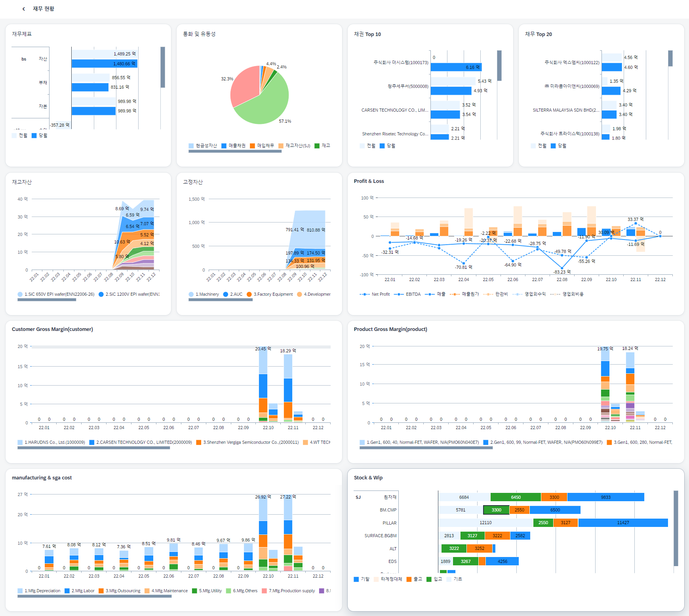The height and width of the screenshot is (616, 689).
Task: Toggle 당월 legend in the 재무제표 card
Action: (x=40, y=135)
